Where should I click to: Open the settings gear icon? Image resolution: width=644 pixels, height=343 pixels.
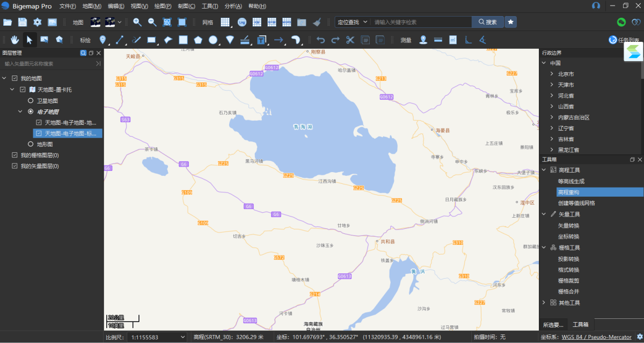coord(37,22)
